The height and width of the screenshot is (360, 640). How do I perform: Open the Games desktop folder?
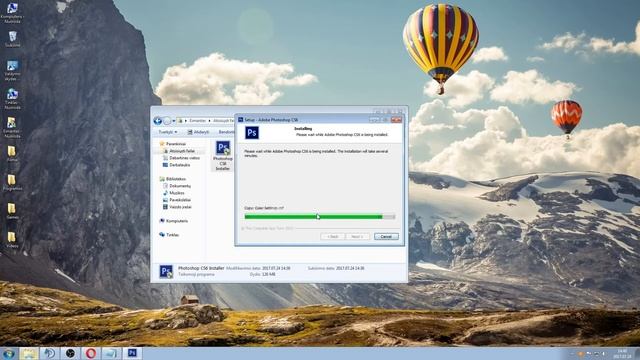click(x=12, y=211)
